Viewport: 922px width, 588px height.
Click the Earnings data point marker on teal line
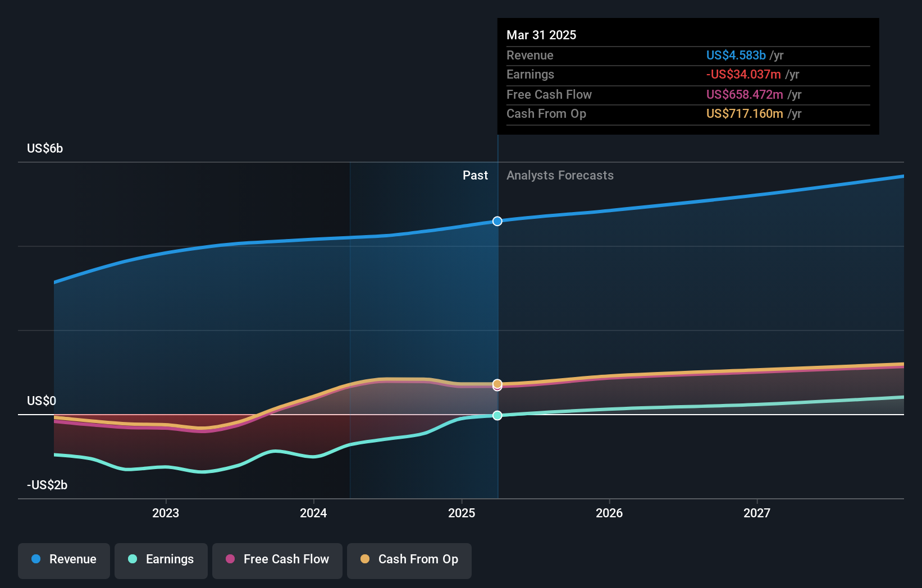[497, 415]
